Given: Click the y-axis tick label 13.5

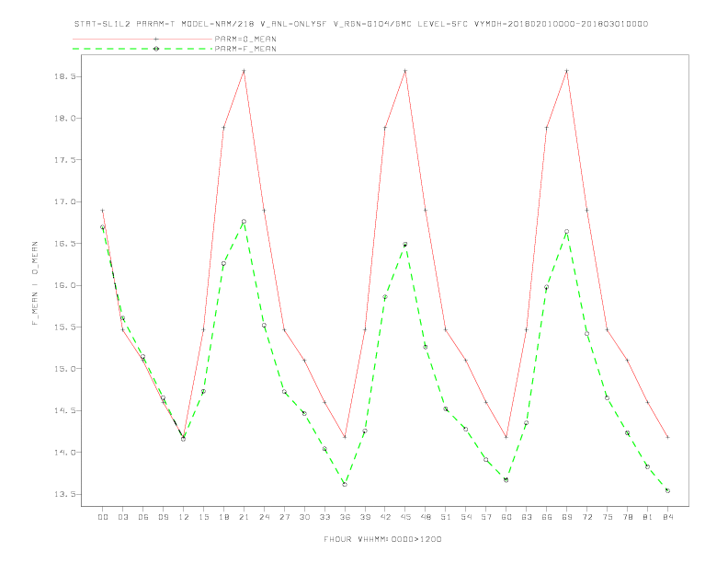Looking at the screenshot, I should [65, 494].
